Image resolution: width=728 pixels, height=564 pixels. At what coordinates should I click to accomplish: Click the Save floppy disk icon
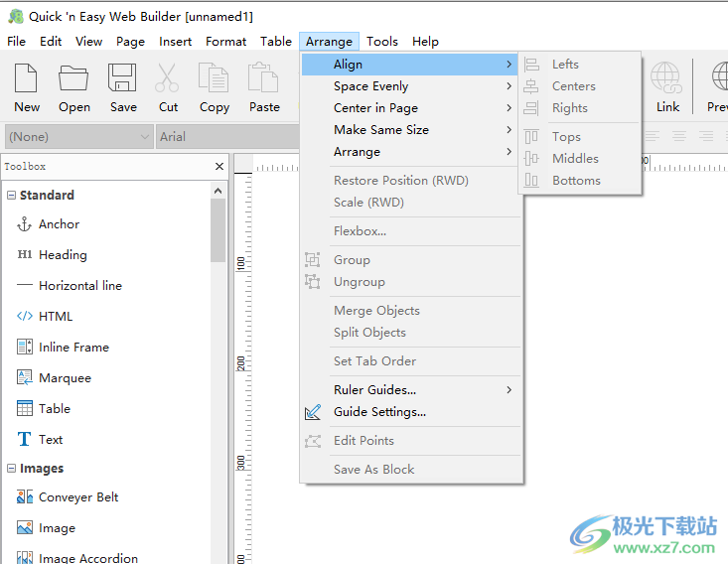click(122, 77)
